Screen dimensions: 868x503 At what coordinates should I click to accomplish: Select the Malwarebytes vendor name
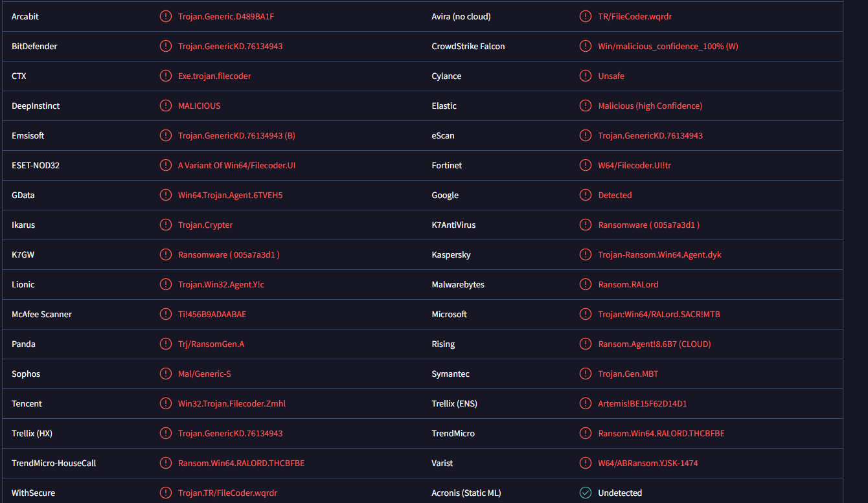click(x=458, y=284)
